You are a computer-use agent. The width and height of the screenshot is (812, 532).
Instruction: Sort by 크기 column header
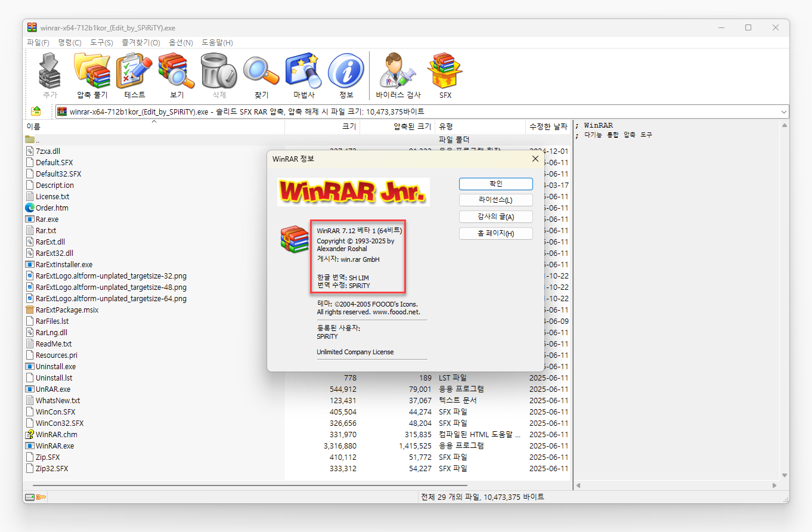[x=323, y=126]
